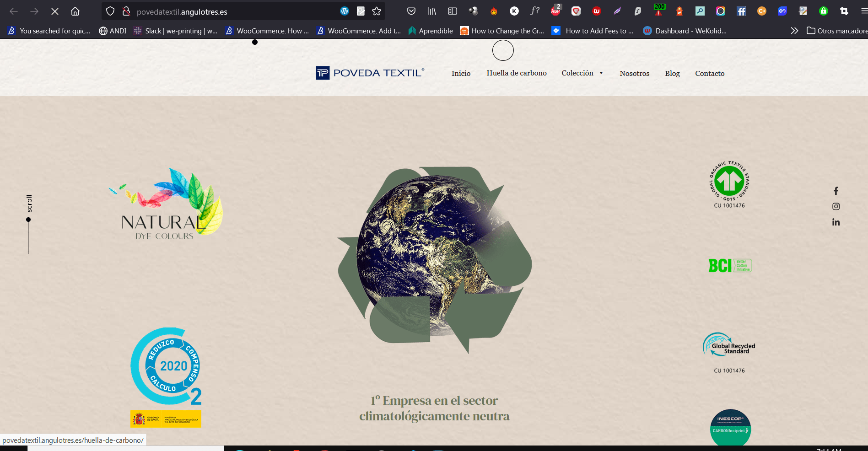Open the ANDI bookmark
The image size is (868, 451).
click(x=113, y=31)
